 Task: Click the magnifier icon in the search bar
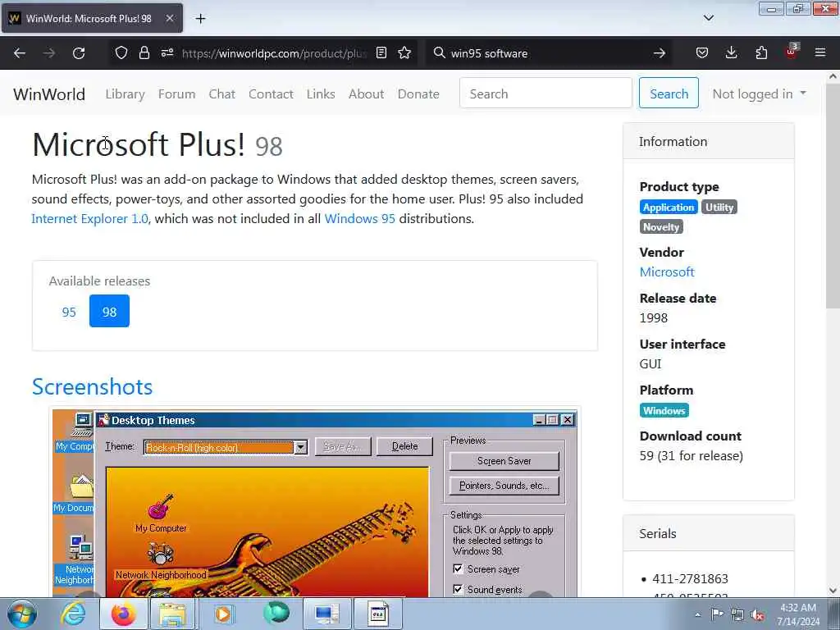pos(440,52)
